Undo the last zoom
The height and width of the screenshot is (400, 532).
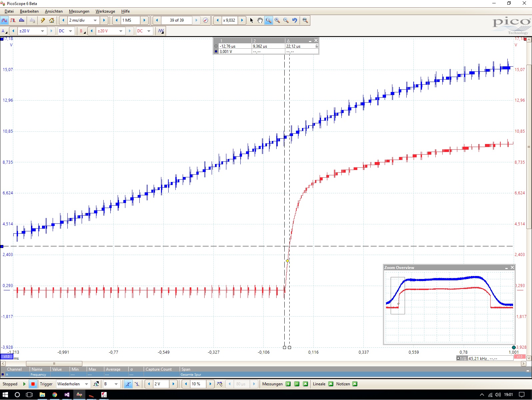[x=295, y=20]
